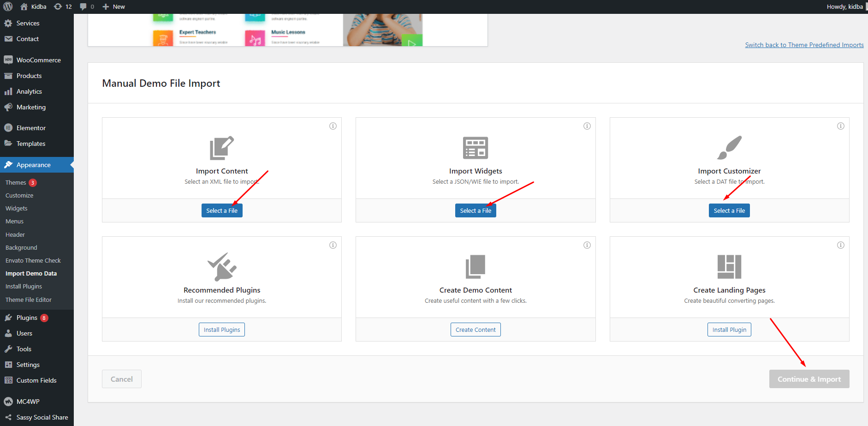Go to Themes submenu item
The height and width of the screenshot is (426, 868).
coord(16,182)
